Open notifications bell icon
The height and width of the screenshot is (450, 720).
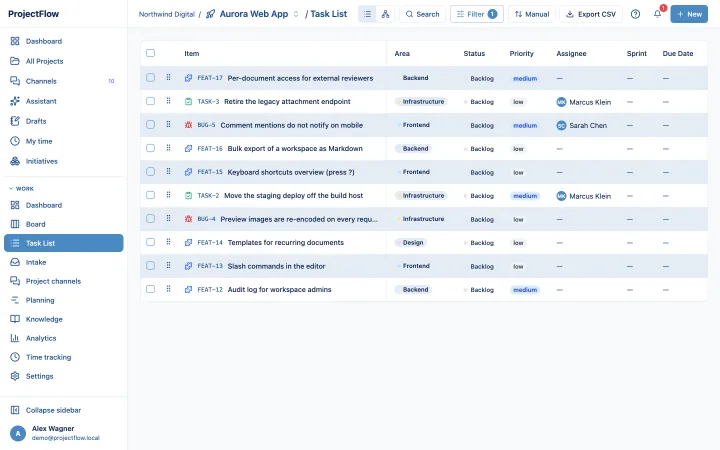tap(658, 14)
